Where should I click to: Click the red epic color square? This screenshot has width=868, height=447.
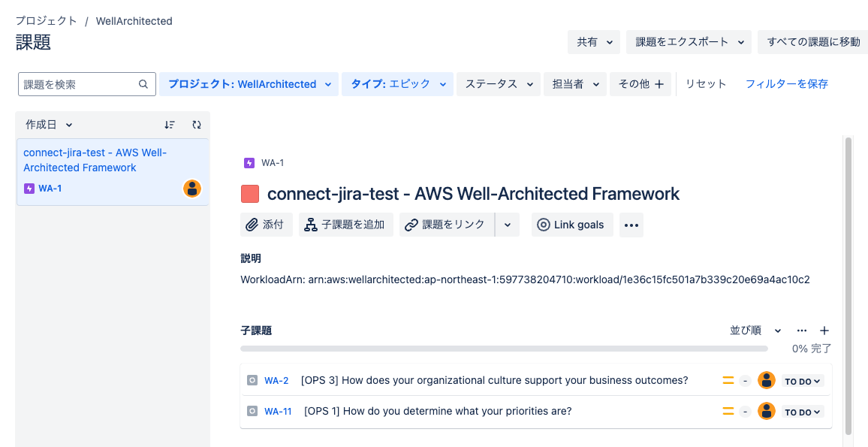[250, 195]
